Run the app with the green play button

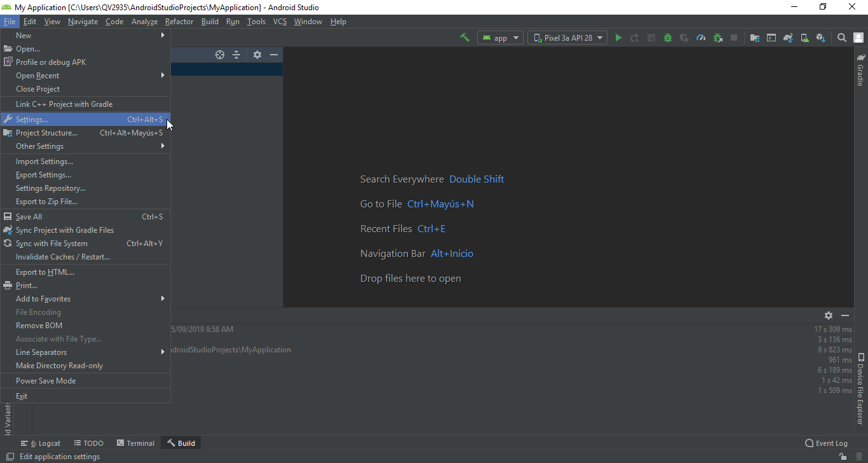[x=618, y=38]
